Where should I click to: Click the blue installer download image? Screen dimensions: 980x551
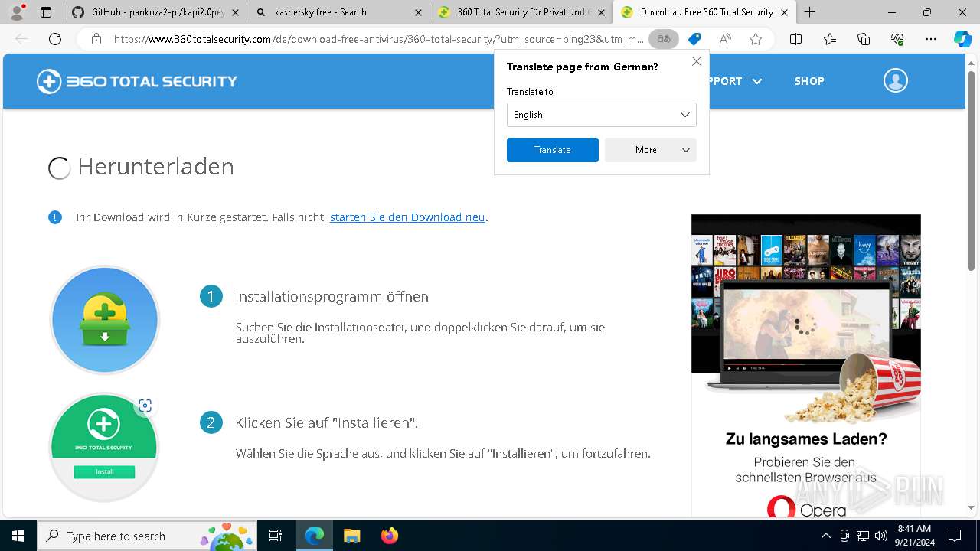105,320
